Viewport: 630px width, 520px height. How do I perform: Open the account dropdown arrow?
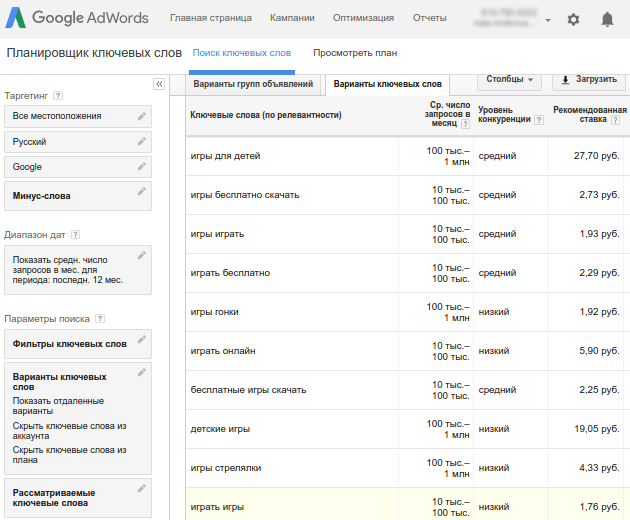548,20
